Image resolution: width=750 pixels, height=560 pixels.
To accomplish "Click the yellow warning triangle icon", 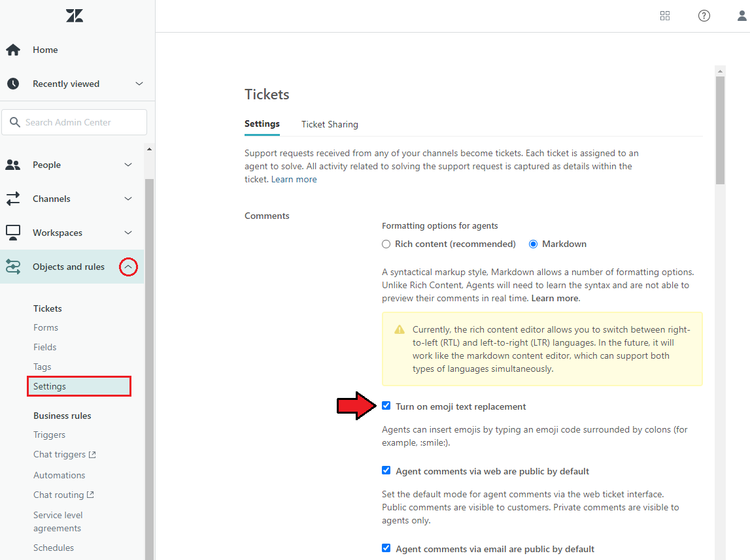I will 400,330.
